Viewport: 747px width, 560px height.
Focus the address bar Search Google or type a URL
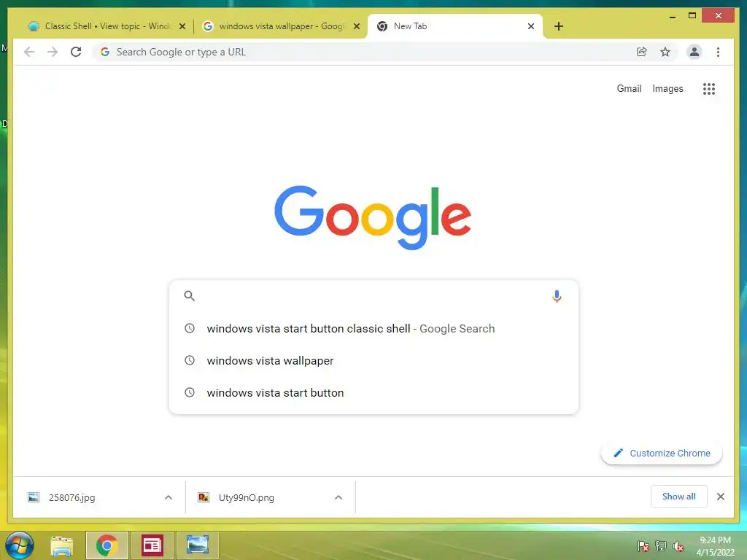click(x=367, y=52)
